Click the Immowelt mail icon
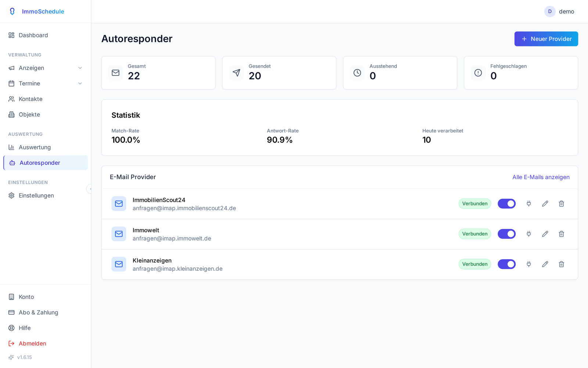Screen dimensions: 588x368 tap(119, 234)
